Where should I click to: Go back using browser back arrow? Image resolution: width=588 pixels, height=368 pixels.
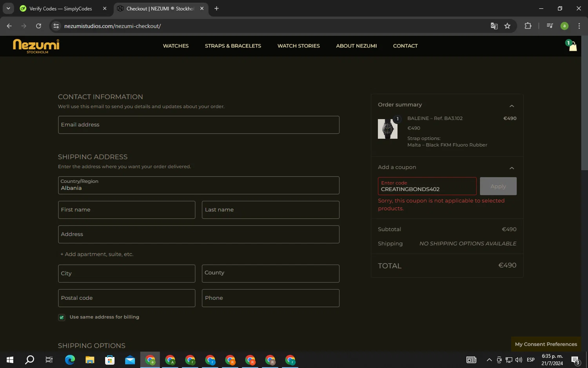(9, 26)
